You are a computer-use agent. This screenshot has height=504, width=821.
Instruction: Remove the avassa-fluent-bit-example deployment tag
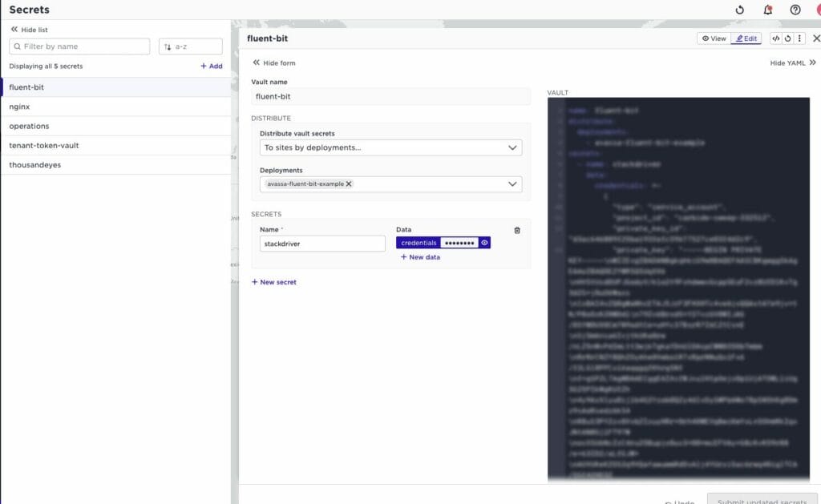pos(349,183)
